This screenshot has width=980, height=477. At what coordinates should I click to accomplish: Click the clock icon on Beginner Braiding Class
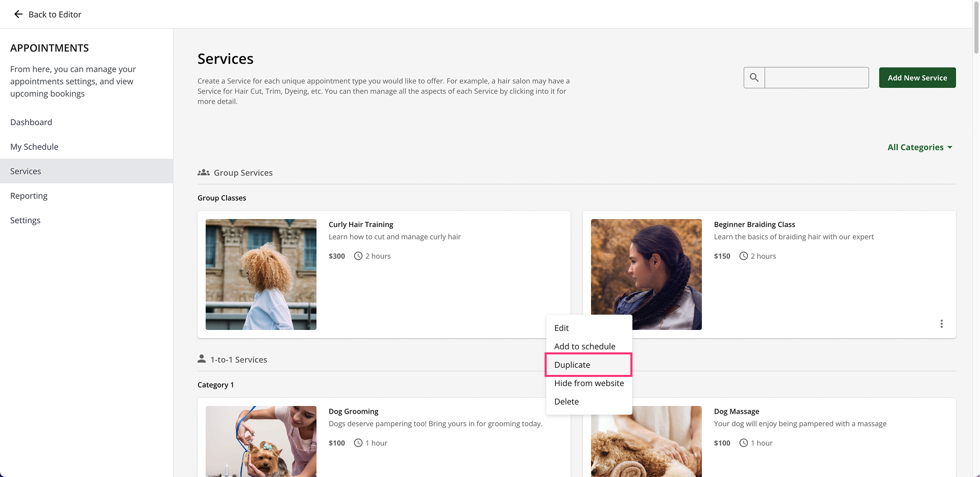click(744, 256)
